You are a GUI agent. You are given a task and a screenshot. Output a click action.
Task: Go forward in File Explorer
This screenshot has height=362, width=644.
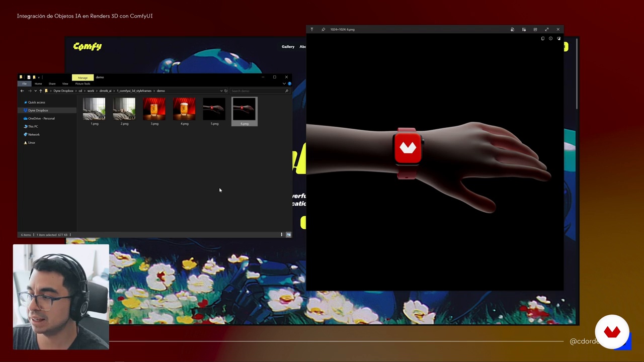coord(29,91)
